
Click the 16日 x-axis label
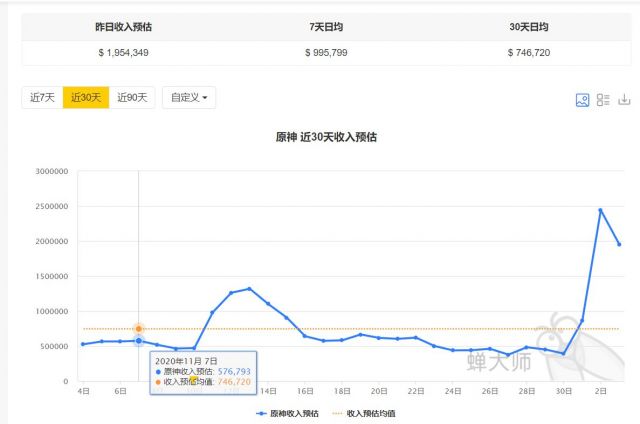[305, 391]
